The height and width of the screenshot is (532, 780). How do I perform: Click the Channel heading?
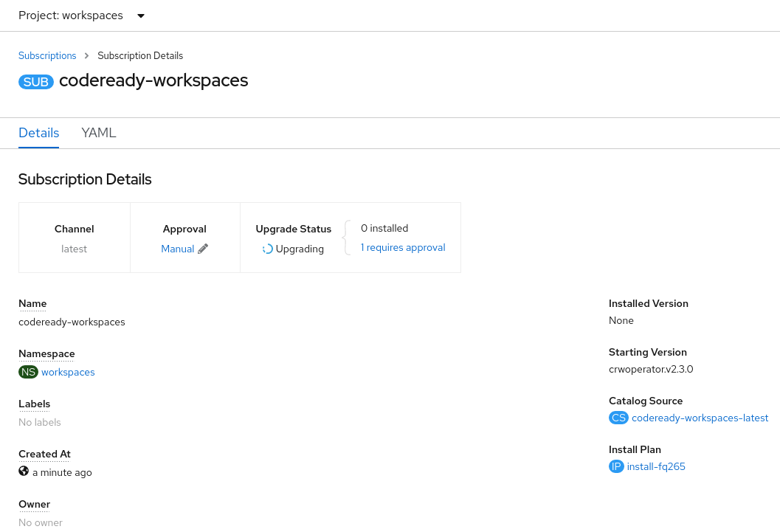coord(74,229)
